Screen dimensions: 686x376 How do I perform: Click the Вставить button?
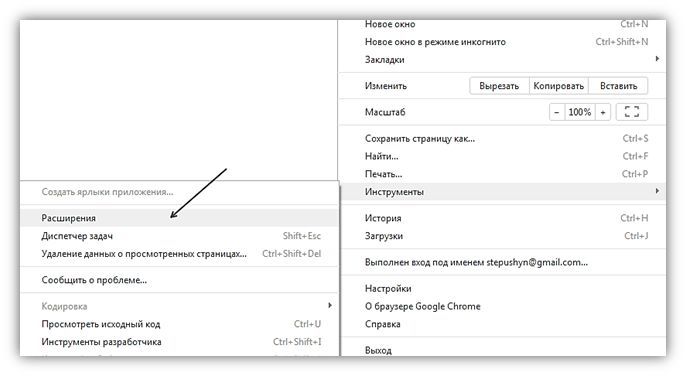(618, 86)
